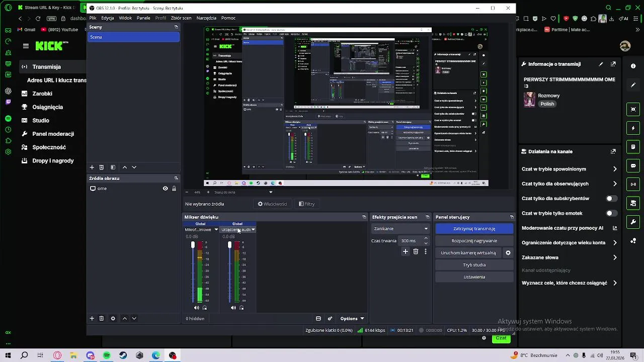Move scene down in Sceny panel
Screen dimensions: 644x362
(x=134, y=167)
